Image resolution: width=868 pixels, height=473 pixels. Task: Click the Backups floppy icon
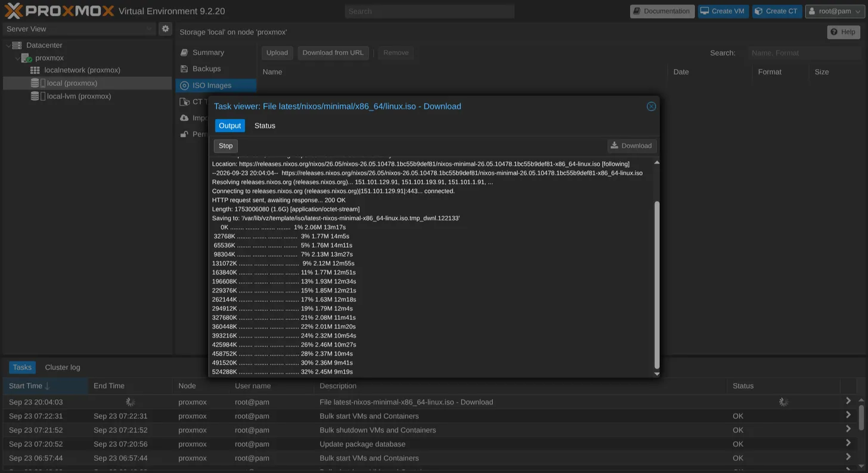pos(185,69)
